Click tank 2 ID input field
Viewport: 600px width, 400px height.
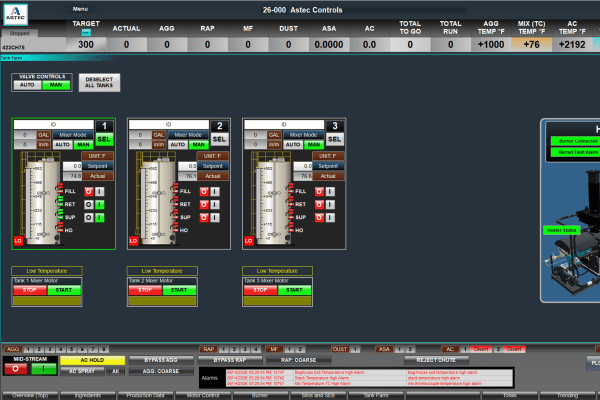[169, 125]
